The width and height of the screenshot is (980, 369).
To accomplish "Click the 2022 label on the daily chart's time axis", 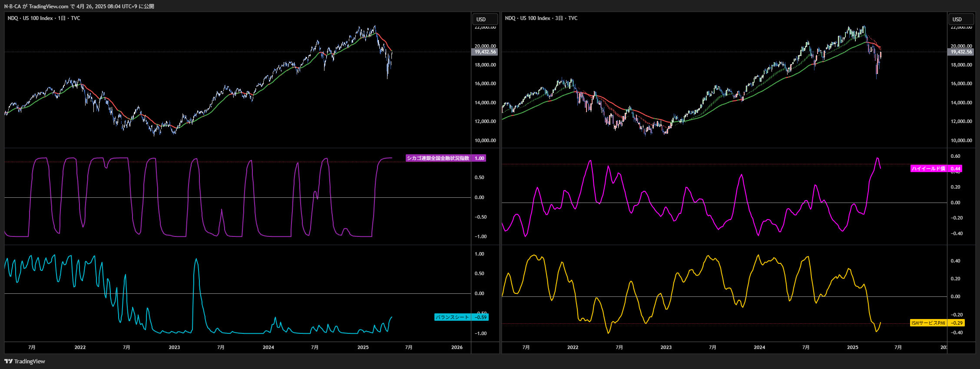I will pyautogui.click(x=80, y=347).
